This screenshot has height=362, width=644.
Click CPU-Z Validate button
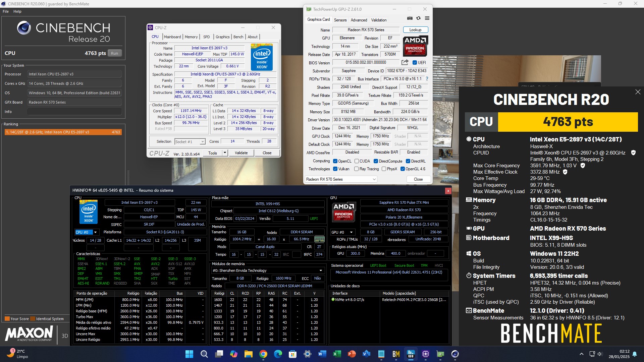(241, 153)
